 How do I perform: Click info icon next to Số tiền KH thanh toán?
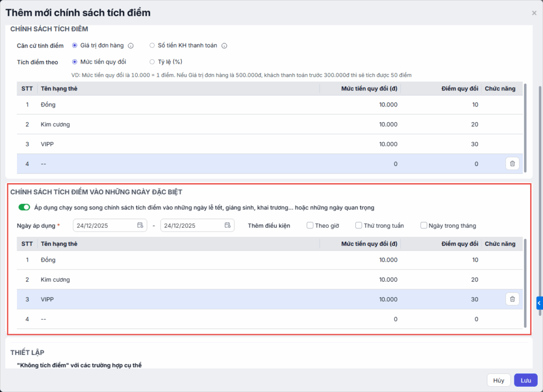point(224,46)
